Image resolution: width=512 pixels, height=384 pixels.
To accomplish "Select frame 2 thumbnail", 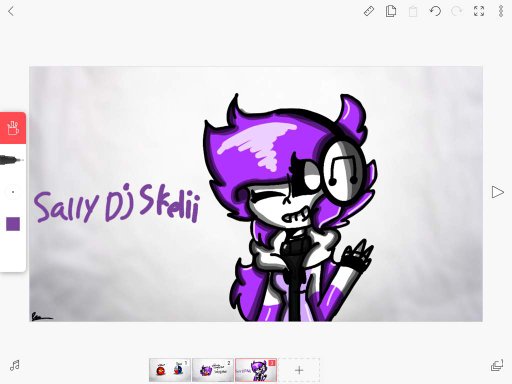I will pos(213,370).
